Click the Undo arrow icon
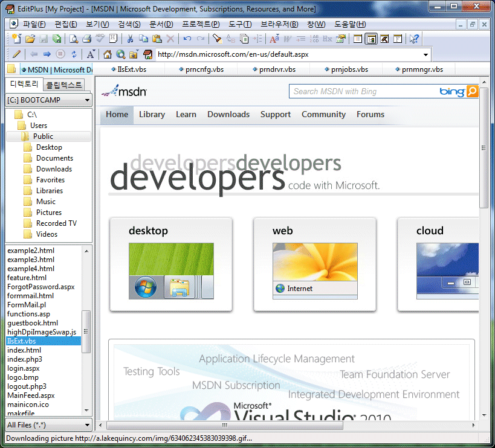The image size is (495, 448). pyautogui.click(x=187, y=39)
